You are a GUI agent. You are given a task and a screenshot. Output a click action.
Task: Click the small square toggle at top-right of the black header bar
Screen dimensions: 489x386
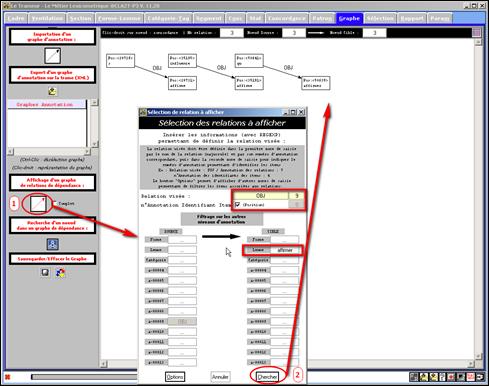pyautogui.click(x=477, y=32)
